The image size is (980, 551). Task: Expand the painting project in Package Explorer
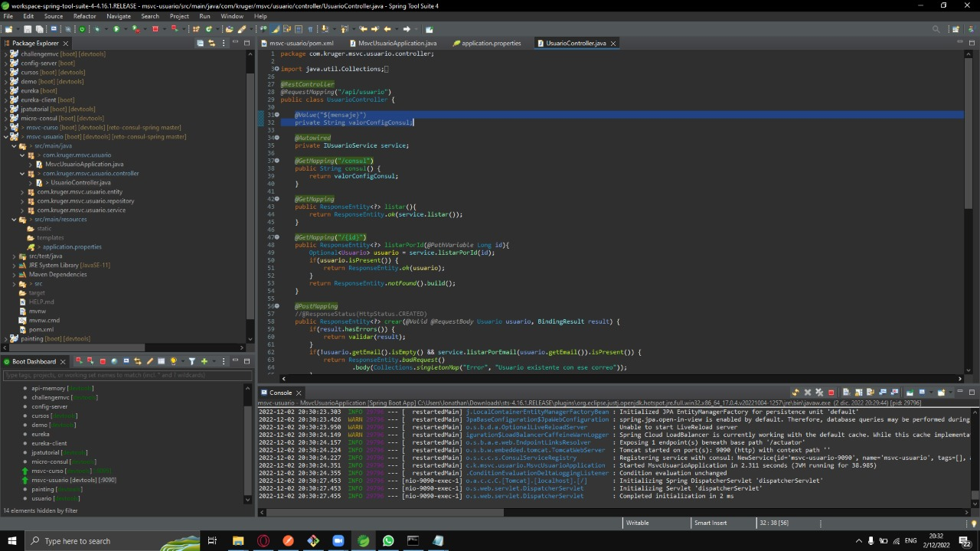pyautogui.click(x=6, y=339)
